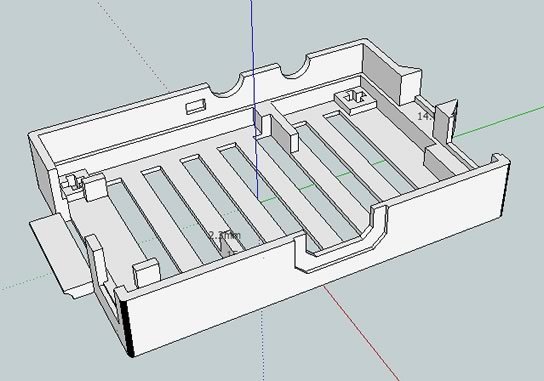Select the small rectangular slot in back wall
This screenshot has height=381, width=544.
(196, 106)
